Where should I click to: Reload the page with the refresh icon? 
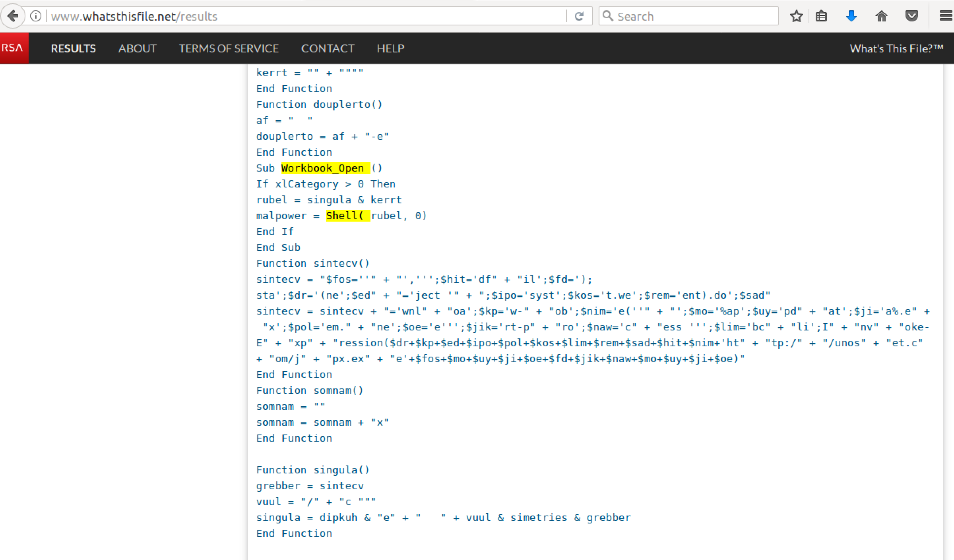tap(579, 16)
